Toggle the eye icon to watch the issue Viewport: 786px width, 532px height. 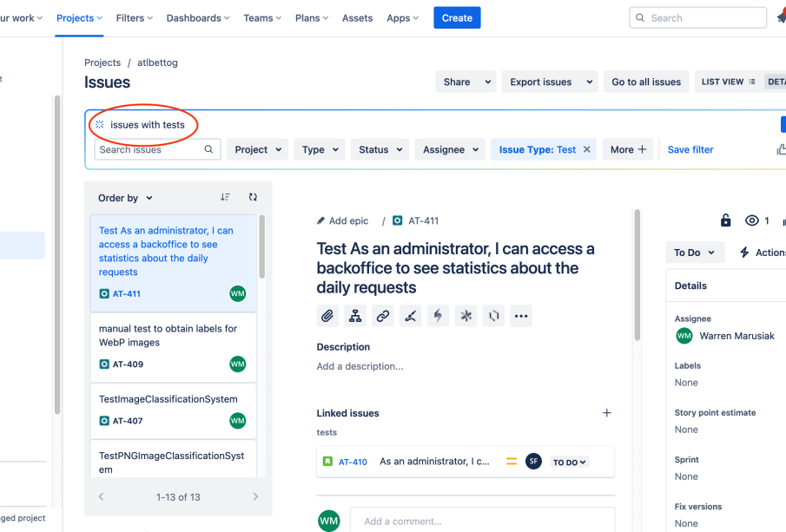752,220
